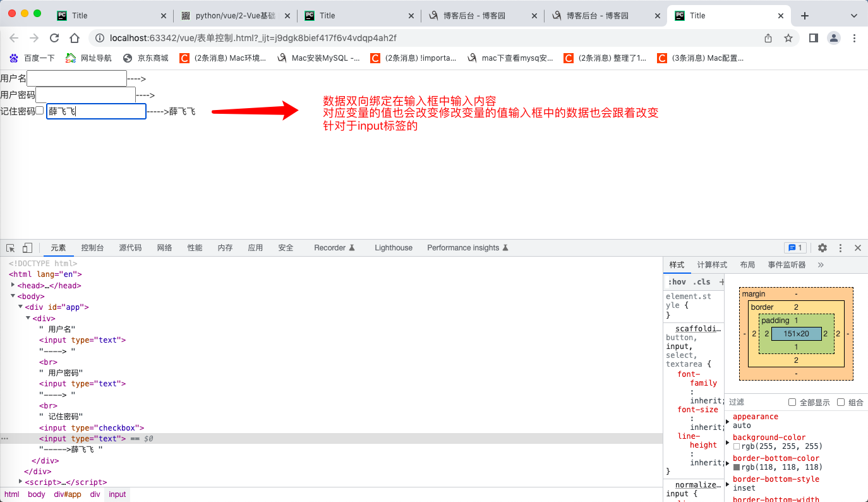The image size is (868, 502).
Task: Open the mac下查看mysq安 bookmark
Action: pos(510,58)
